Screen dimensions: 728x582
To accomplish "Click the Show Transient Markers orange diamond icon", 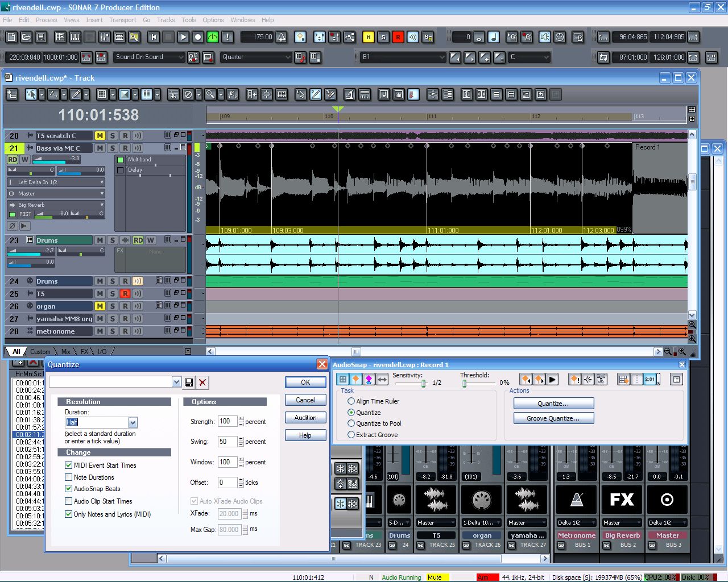I will (x=356, y=379).
